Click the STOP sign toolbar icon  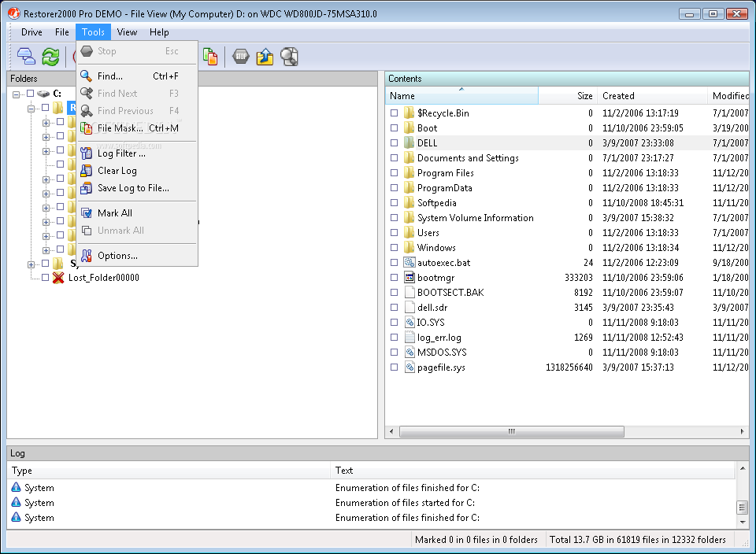point(241,57)
